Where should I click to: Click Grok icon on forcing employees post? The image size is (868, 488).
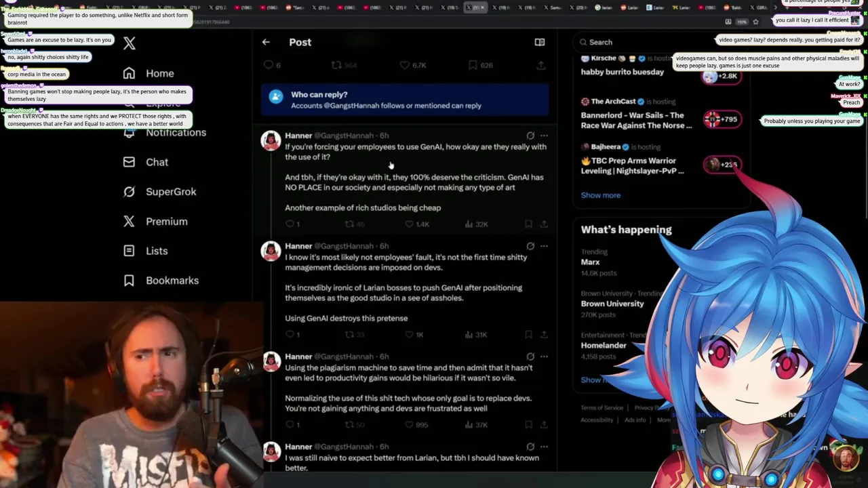[530, 136]
